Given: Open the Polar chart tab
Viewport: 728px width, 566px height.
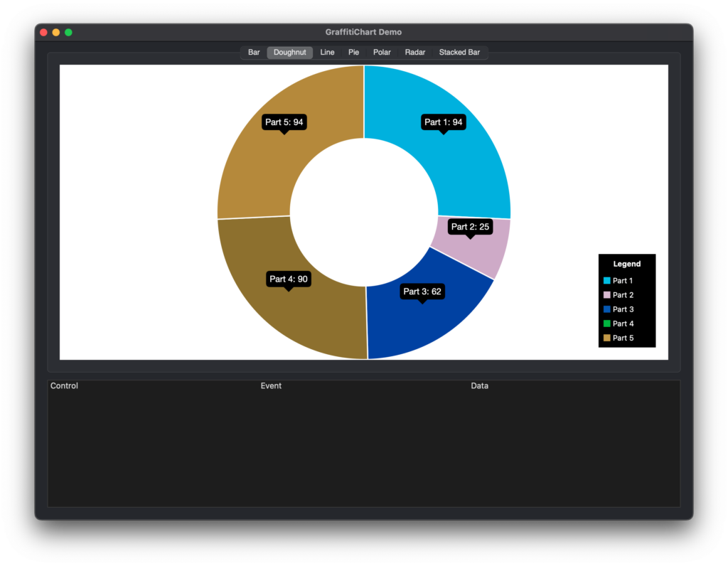Looking at the screenshot, I should tap(382, 52).
